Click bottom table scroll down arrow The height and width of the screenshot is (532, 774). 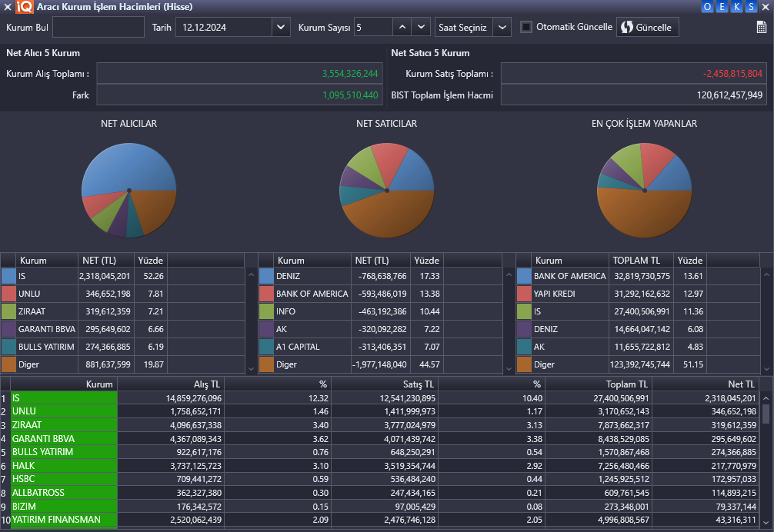tap(766, 522)
